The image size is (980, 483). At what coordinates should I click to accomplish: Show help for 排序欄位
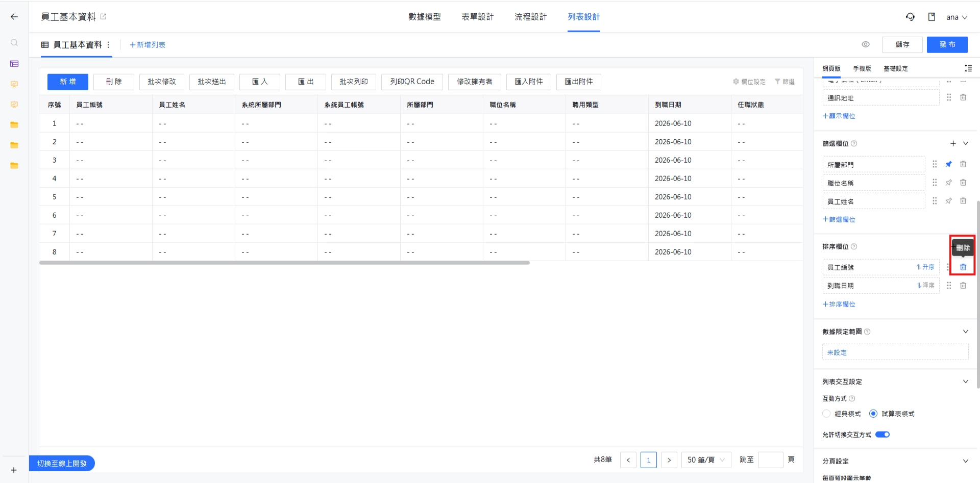click(x=854, y=247)
